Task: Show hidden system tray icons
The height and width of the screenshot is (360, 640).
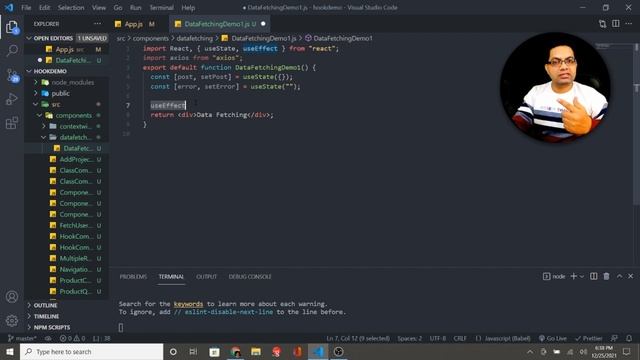Action: click(530, 351)
